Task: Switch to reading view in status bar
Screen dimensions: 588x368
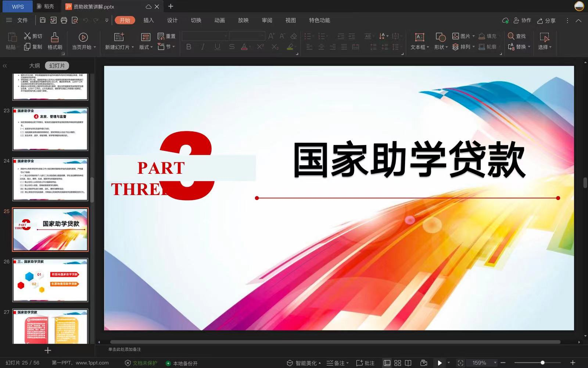Action: click(x=408, y=363)
